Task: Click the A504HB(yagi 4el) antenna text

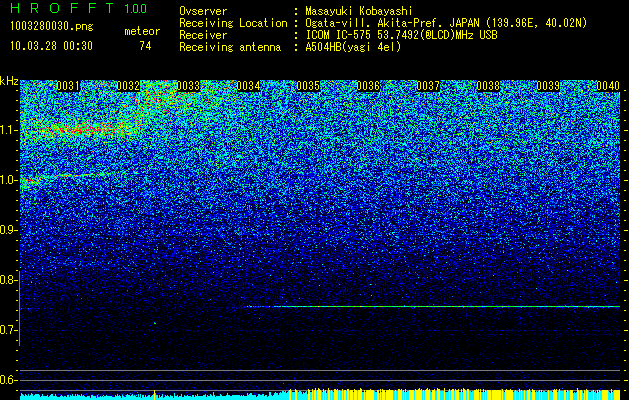Action: (x=353, y=47)
